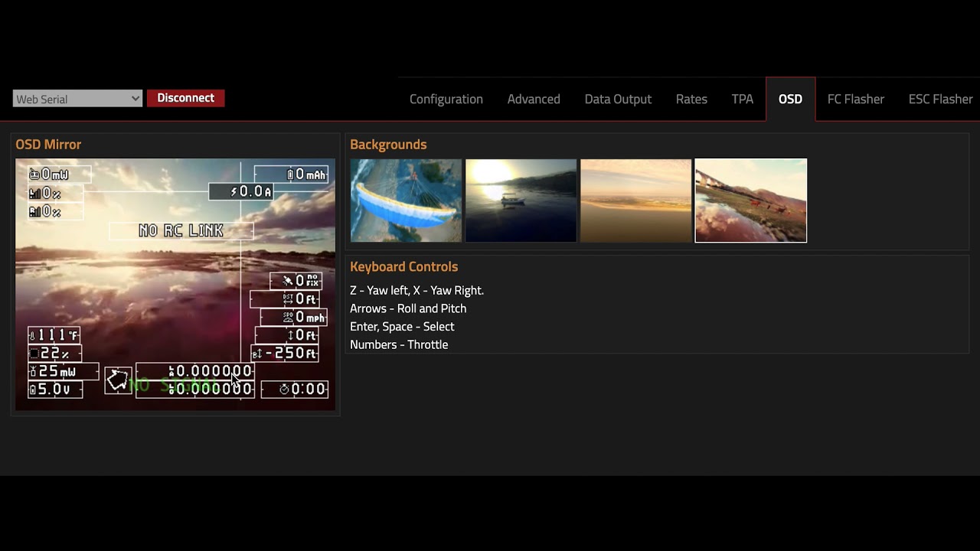Click the 'Numbers - Throttle' text
Viewport: 980px width, 551px height.
pos(399,344)
